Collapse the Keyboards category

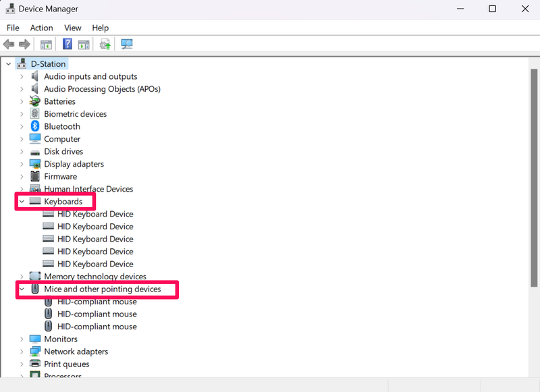click(x=22, y=202)
